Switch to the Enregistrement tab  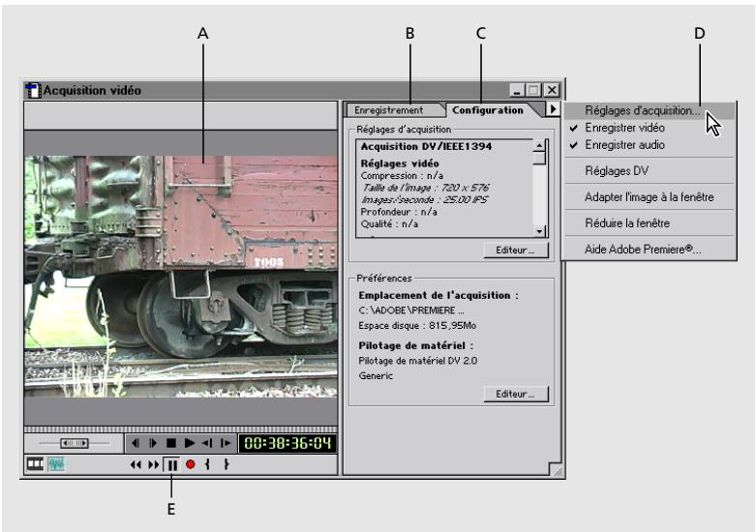[x=389, y=110]
